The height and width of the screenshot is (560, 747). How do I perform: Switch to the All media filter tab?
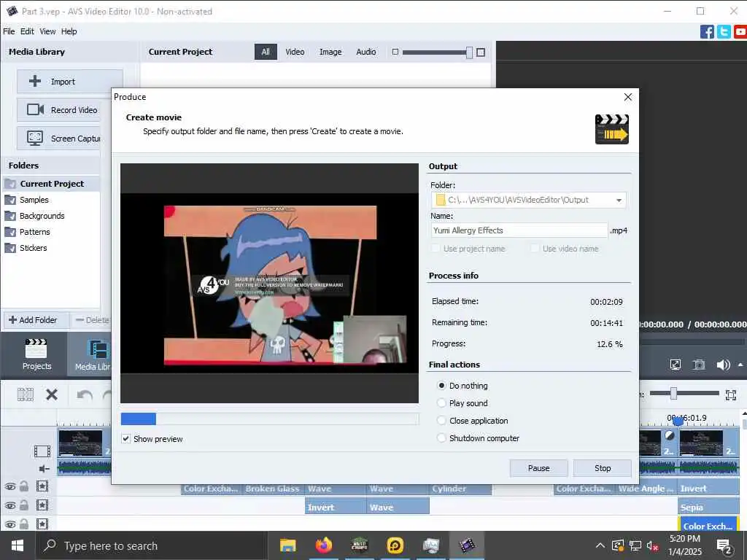(266, 52)
